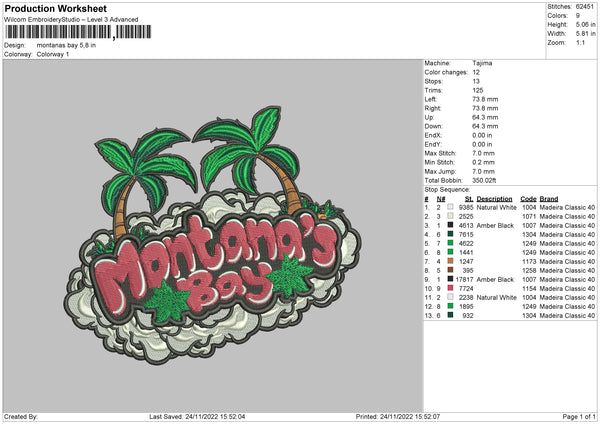Click the green swatch in the 4622 row
This screenshot has width=600, height=424.
(450, 243)
